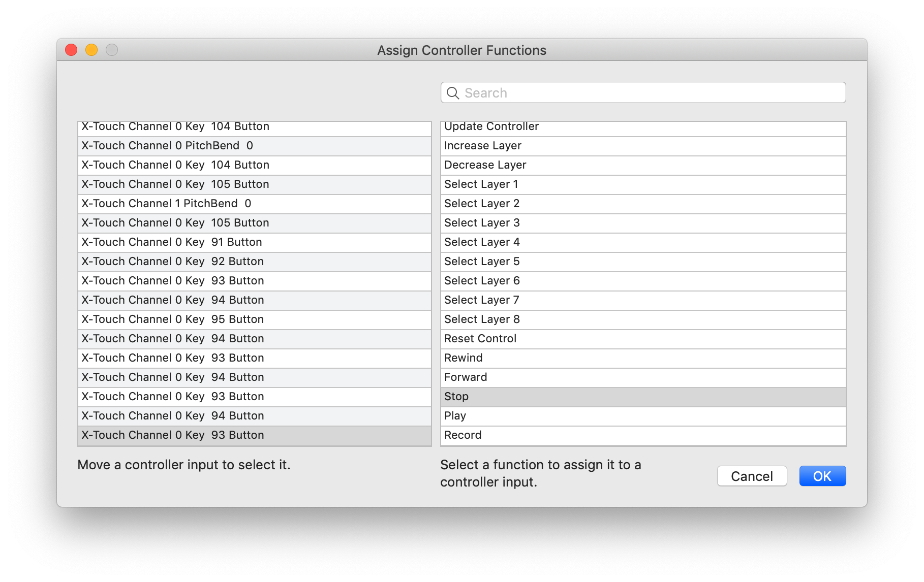Pick the Select Layer 4 entry

[643, 242]
